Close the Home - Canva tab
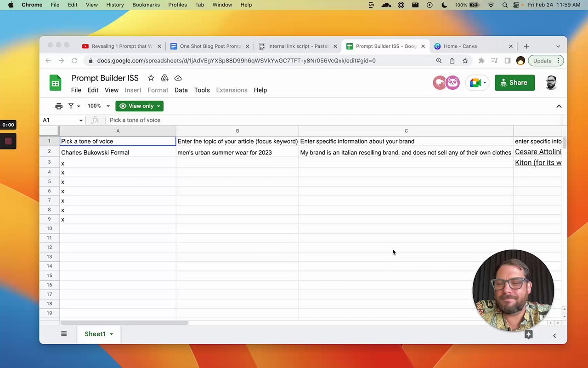This screenshot has height=368, width=588. tap(510, 46)
